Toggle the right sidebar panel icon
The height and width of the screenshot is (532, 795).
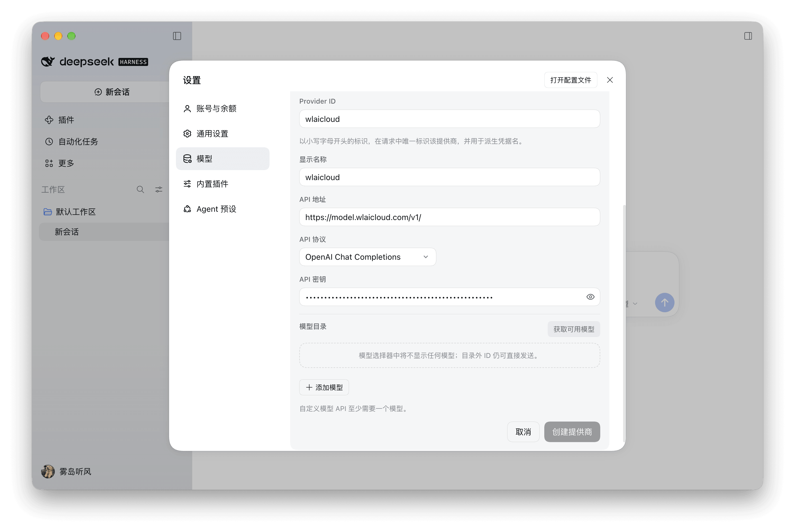[x=748, y=36]
